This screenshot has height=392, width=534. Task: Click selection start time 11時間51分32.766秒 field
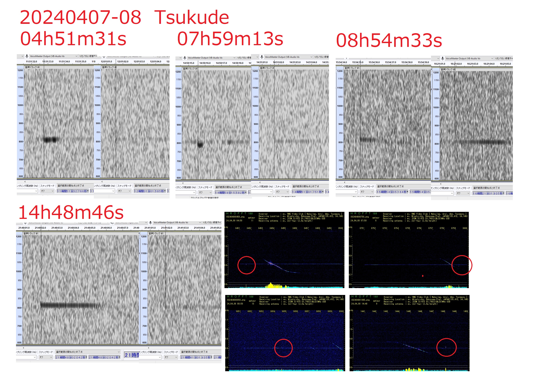click(72, 191)
